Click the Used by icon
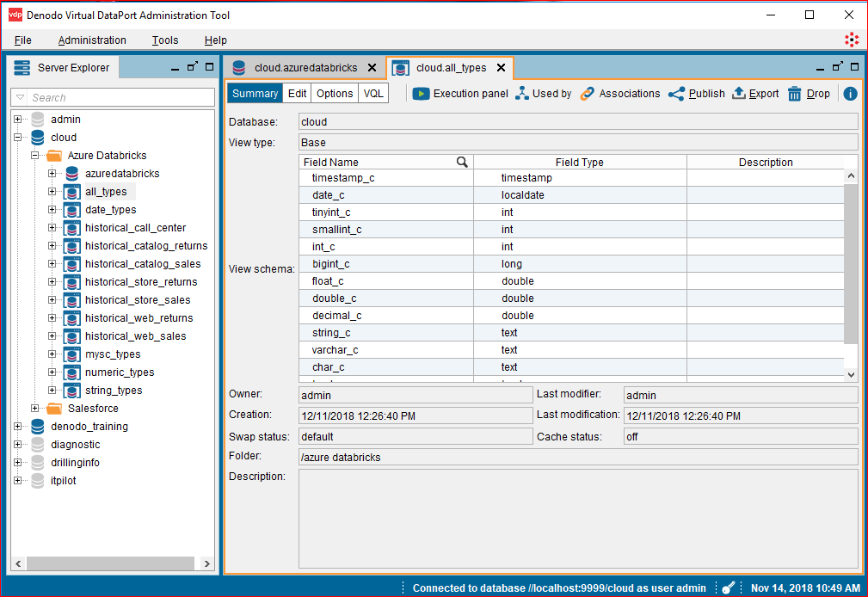Screen dimensions: 868x597 pos(522,94)
